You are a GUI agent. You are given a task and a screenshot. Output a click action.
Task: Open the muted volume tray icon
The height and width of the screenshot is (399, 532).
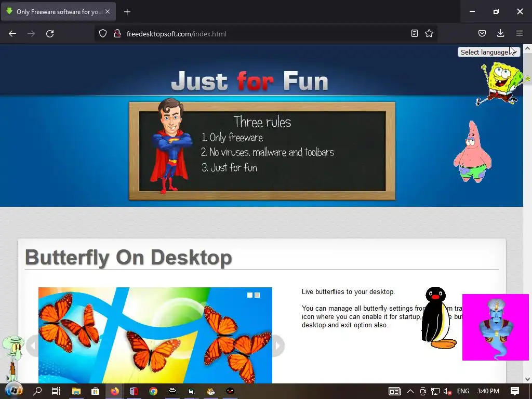click(x=447, y=391)
